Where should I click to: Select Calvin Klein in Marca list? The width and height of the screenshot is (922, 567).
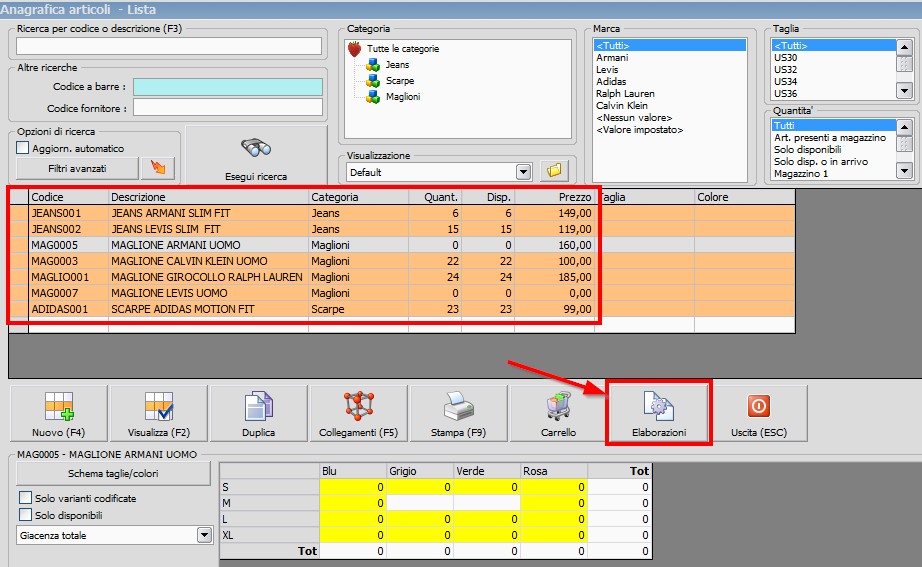[622, 105]
